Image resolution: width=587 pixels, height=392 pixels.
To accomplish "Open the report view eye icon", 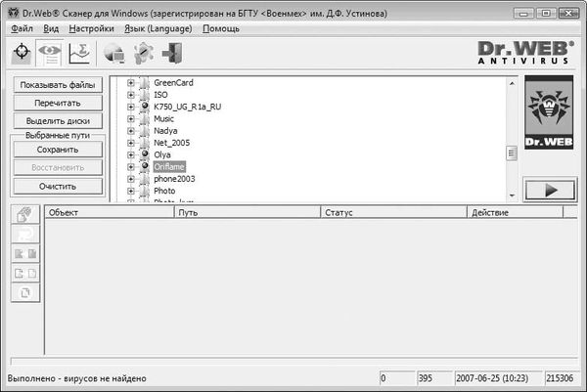I will [x=50, y=55].
